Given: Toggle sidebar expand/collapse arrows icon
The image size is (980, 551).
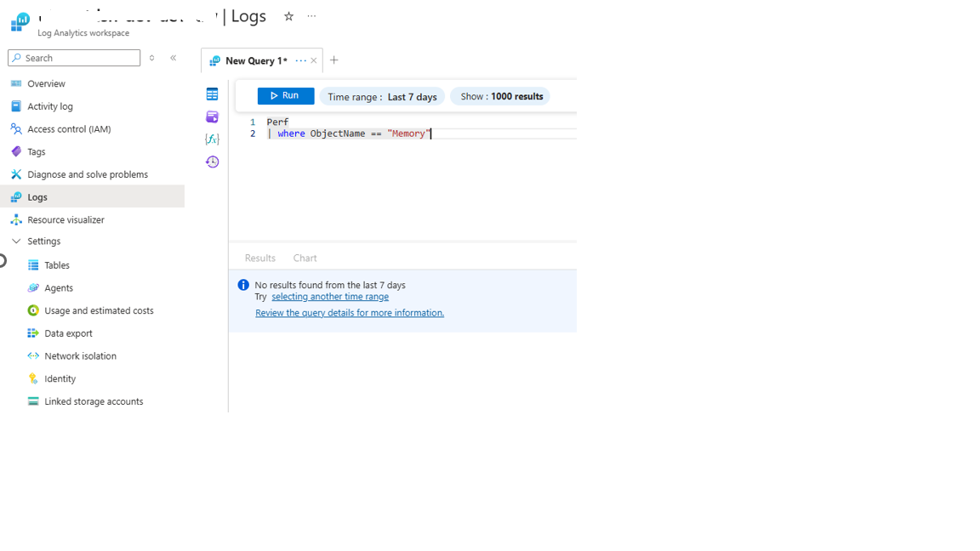Looking at the screenshot, I should 152,58.
